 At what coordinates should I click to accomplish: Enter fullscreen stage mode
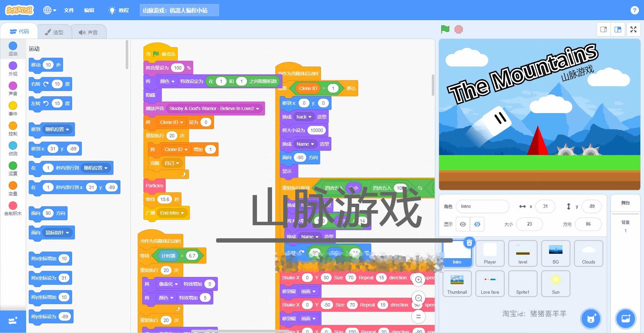(x=633, y=30)
